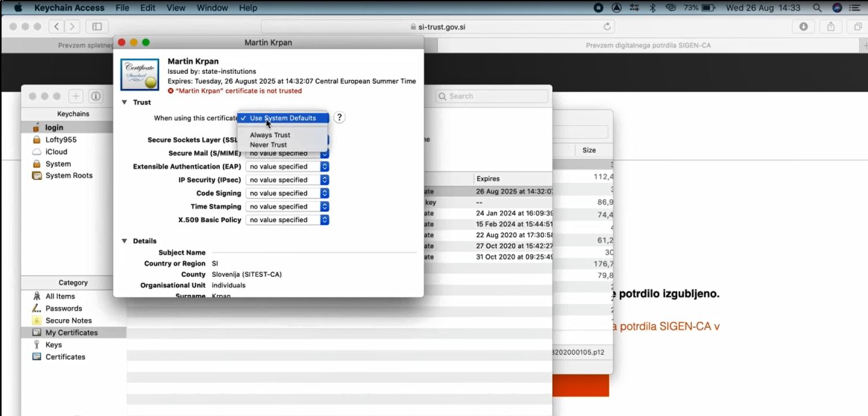Show all Safari tabs overview
The width and height of the screenshot is (868, 416).
[x=858, y=27]
